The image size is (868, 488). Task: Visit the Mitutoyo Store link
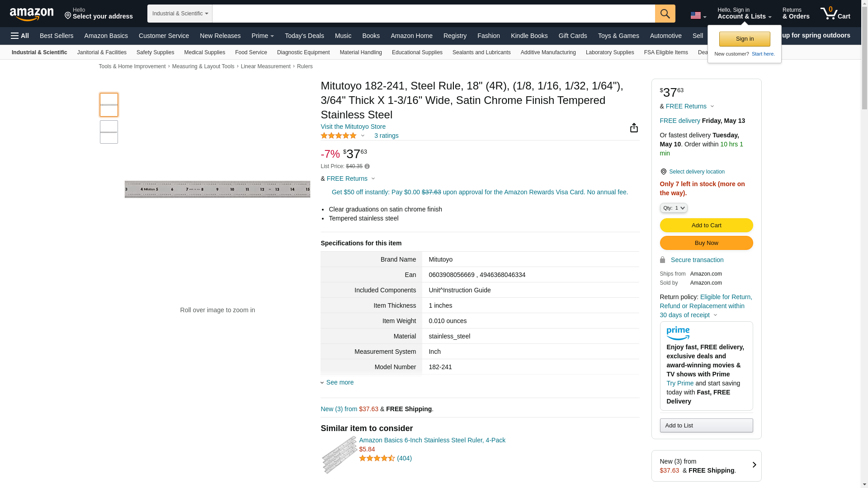tap(353, 127)
